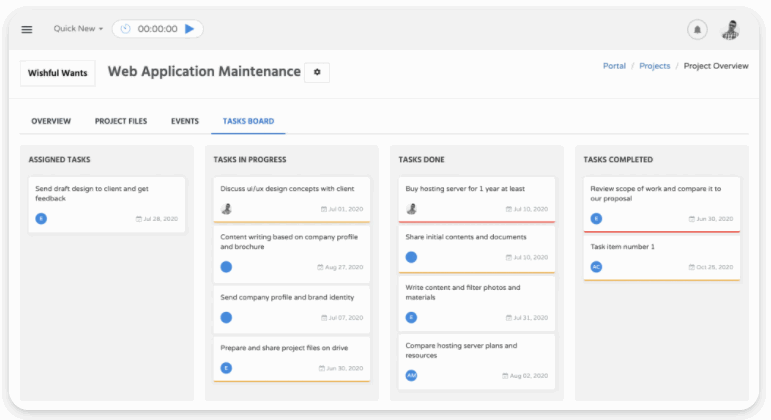Switch to the Overview tab
The height and width of the screenshot is (420, 771).
click(51, 121)
